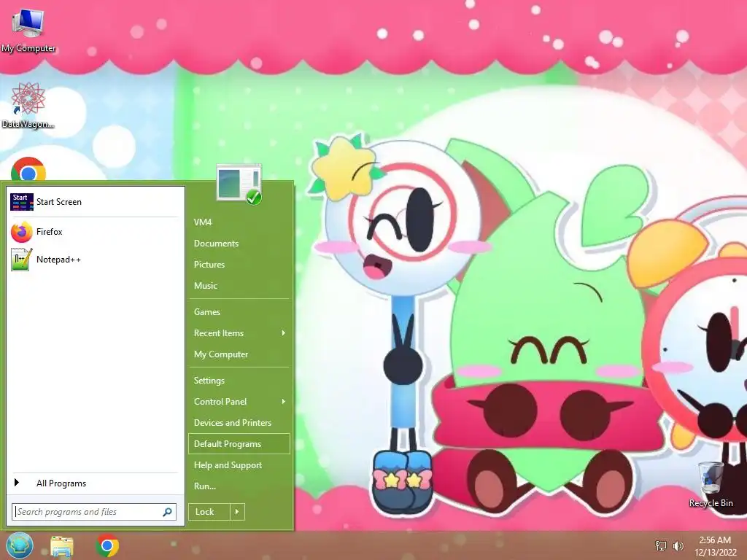Open the Chrome desktop icon behind Start menu

(28, 169)
